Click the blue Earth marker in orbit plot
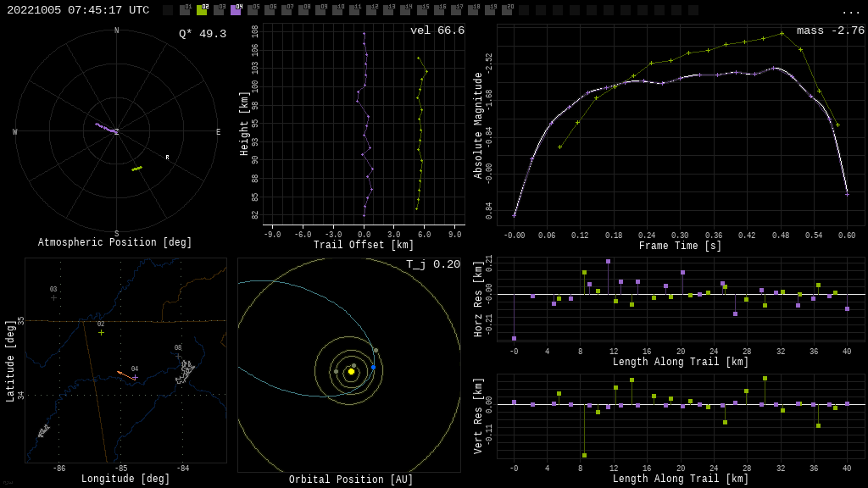The width and height of the screenshot is (868, 488). (x=373, y=368)
